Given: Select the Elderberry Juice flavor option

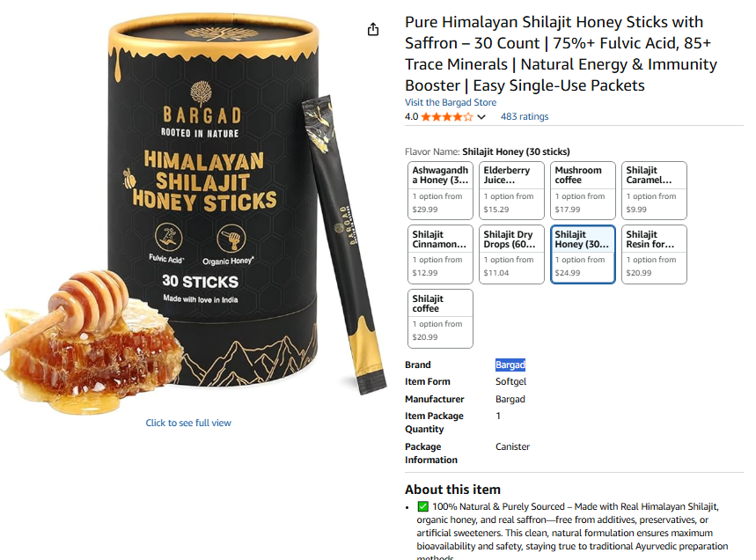Looking at the screenshot, I should pyautogui.click(x=510, y=190).
